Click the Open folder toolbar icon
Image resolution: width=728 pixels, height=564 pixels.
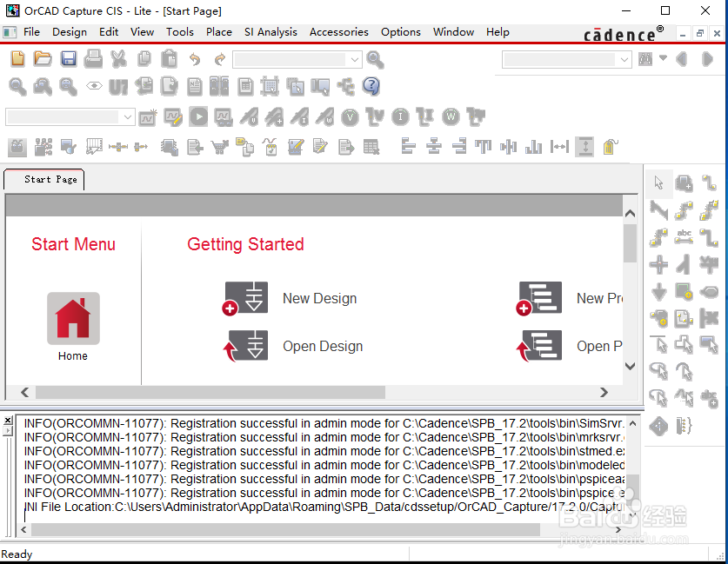pos(43,59)
